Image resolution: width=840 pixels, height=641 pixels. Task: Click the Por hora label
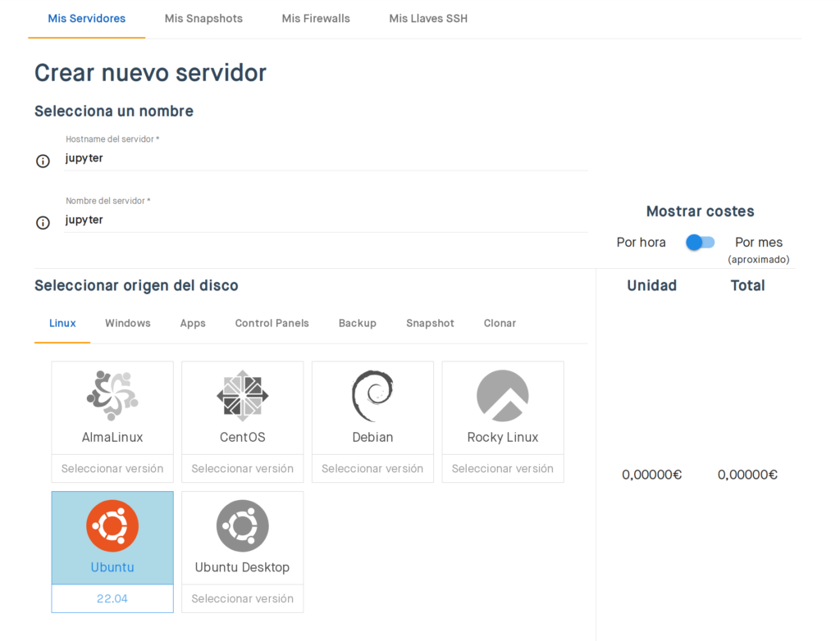pos(641,243)
